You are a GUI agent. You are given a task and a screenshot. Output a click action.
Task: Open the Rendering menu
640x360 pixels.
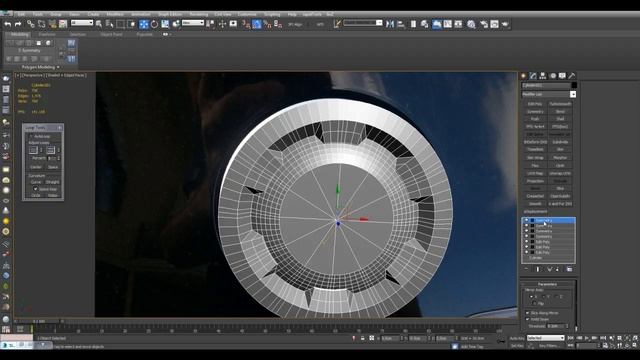point(199,14)
